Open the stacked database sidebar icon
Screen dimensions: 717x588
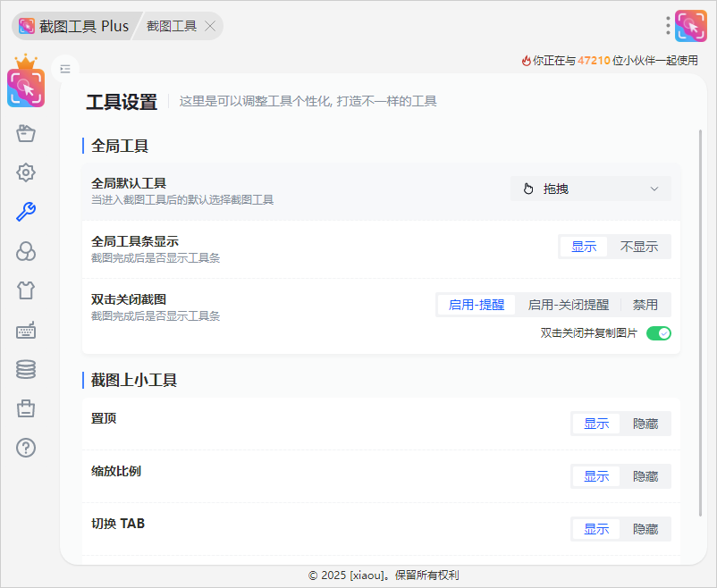[x=26, y=369]
